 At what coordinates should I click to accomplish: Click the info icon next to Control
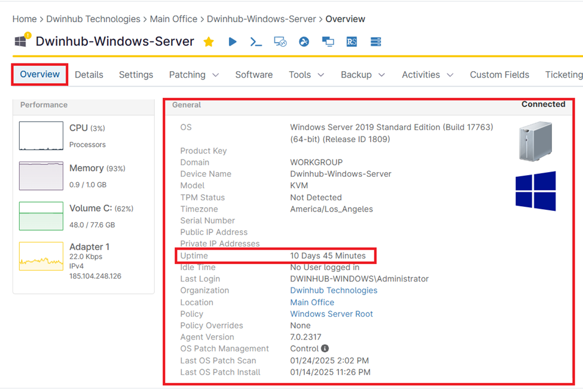point(325,348)
